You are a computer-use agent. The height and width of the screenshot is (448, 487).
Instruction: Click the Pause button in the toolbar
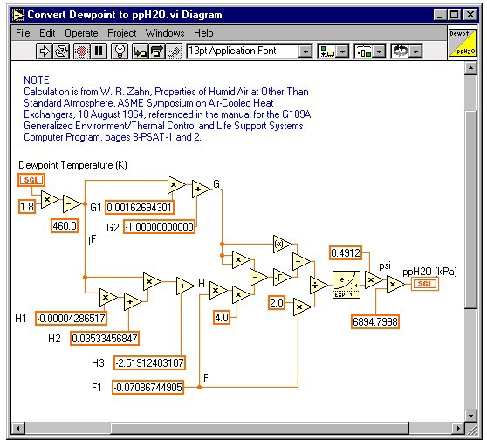tap(99, 51)
